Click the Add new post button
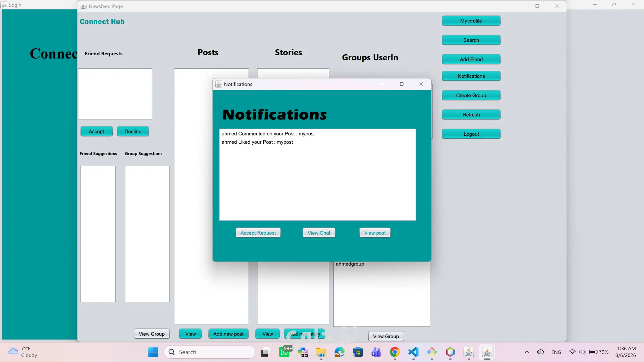Screen dimensions: 644x362 228,334
